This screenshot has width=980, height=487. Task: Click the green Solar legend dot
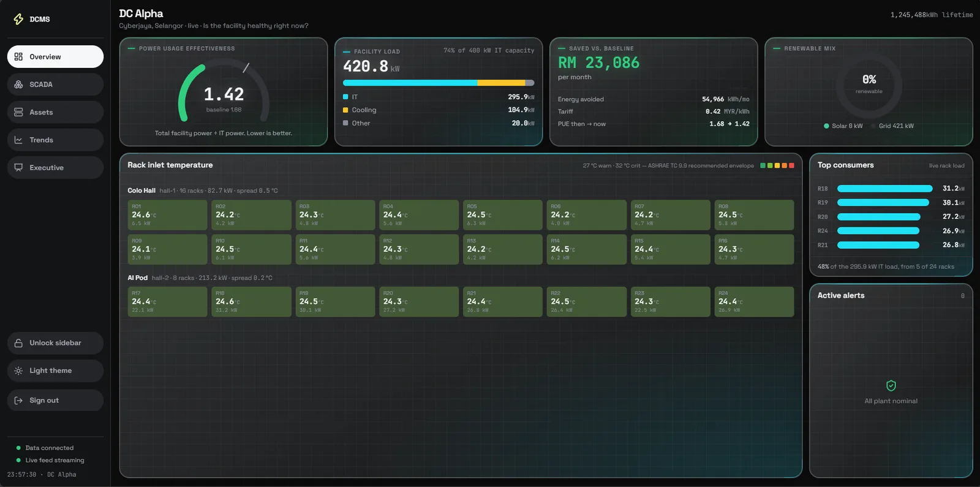pyautogui.click(x=827, y=126)
